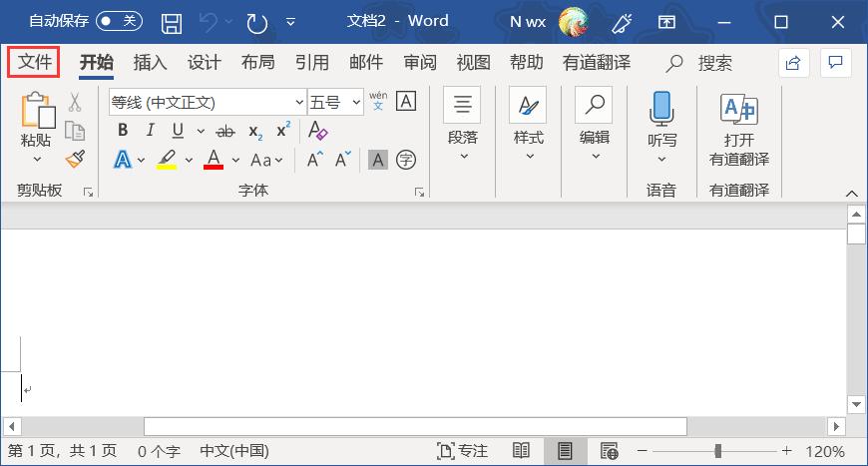Click the phonetic guide wén icon

pyautogui.click(x=378, y=101)
